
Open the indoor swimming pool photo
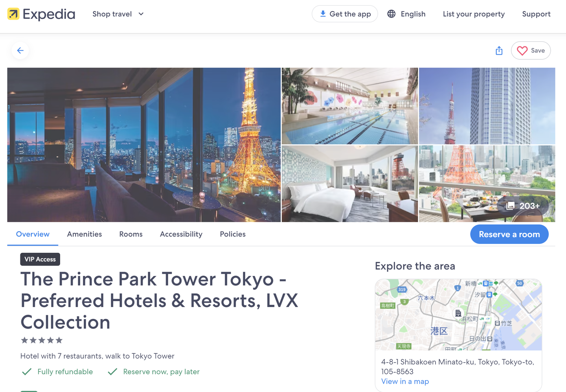(x=350, y=106)
